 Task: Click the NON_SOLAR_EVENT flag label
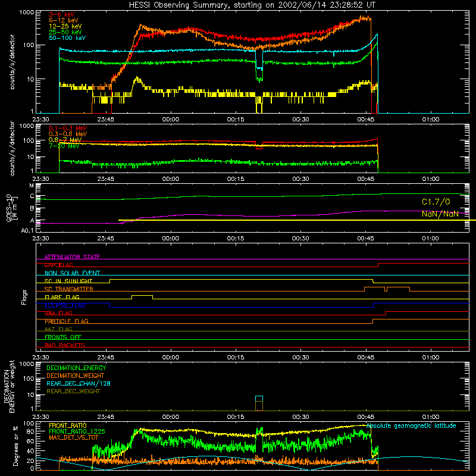pos(72,273)
